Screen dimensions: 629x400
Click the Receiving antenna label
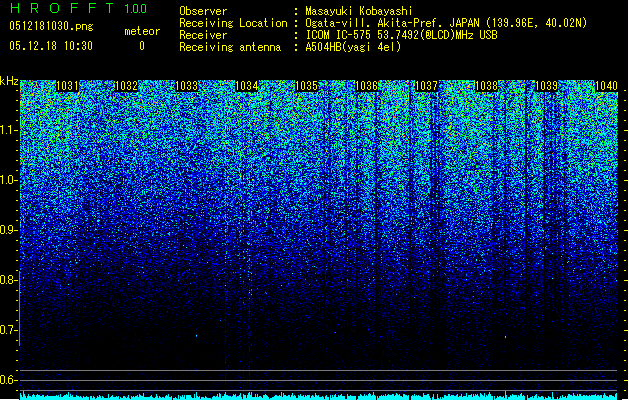230,47
